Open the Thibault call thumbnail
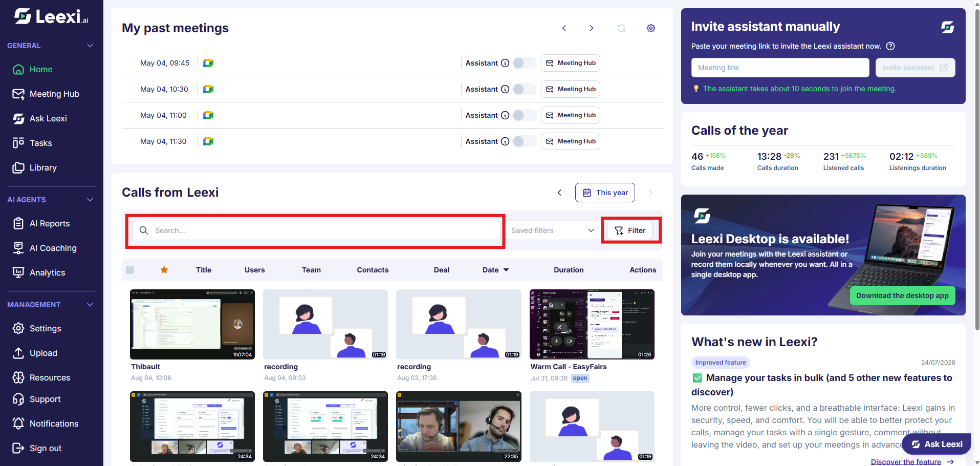 pos(192,324)
